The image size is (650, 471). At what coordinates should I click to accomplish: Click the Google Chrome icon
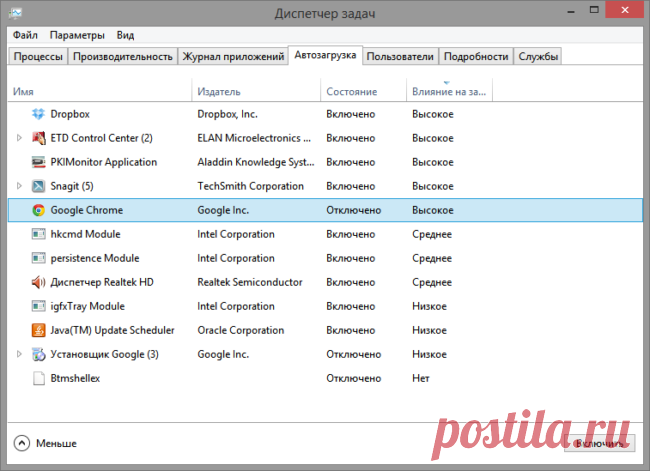click(x=38, y=210)
